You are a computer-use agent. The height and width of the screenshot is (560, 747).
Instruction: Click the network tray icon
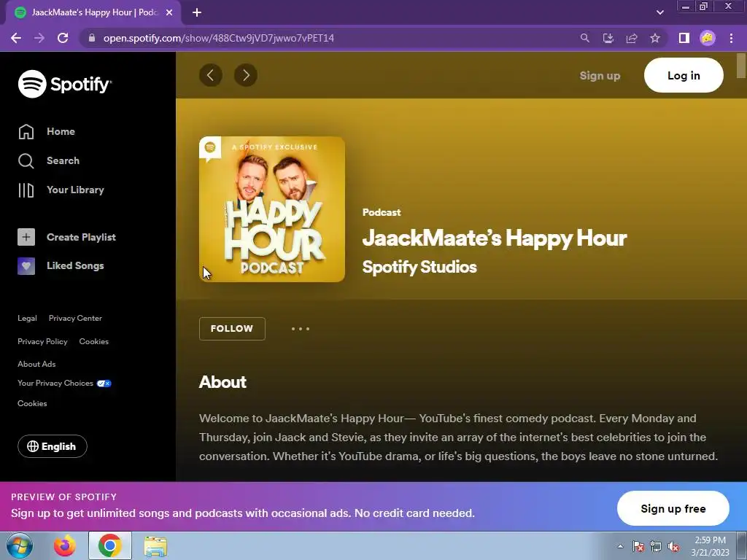tap(656, 546)
